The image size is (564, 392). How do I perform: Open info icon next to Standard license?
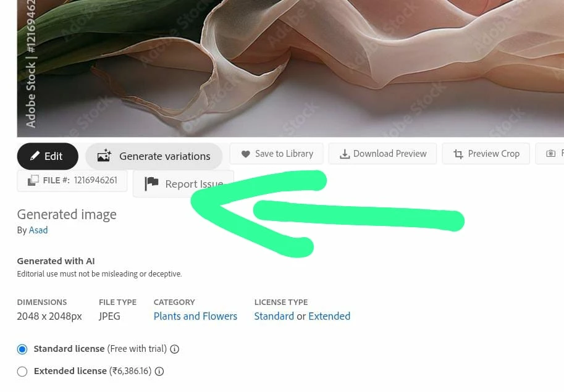point(174,349)
